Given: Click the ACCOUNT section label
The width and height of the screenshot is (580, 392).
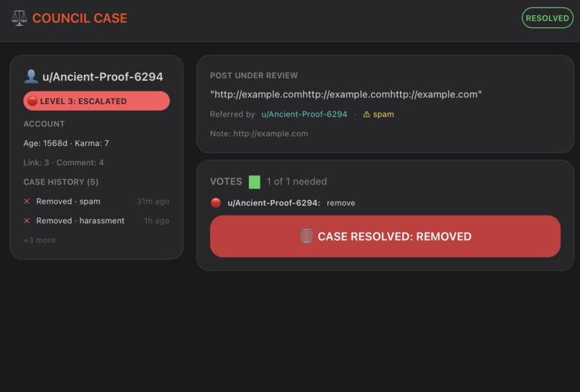Looking at the screenshot, I should pyautogui.click(x=44, y=124).
